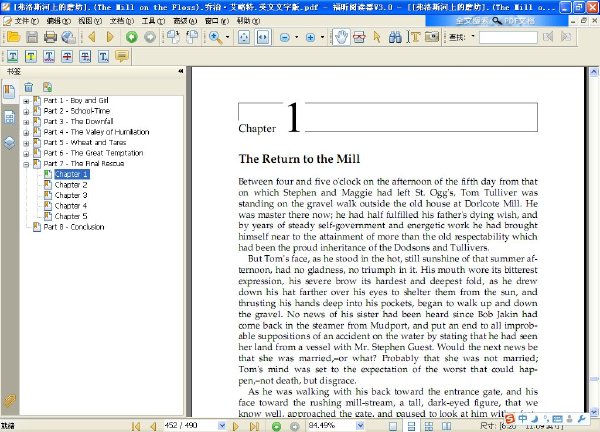This screenshot has width=600, height=432.
Task: Jump to first page in status bar
Action: click(x=136, y=426)
